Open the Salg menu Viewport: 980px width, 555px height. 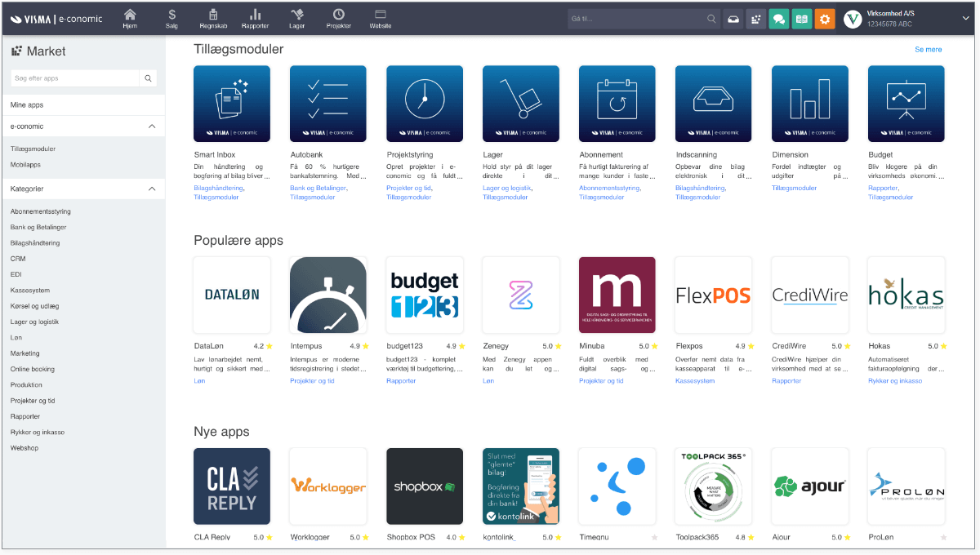[171, 19]
